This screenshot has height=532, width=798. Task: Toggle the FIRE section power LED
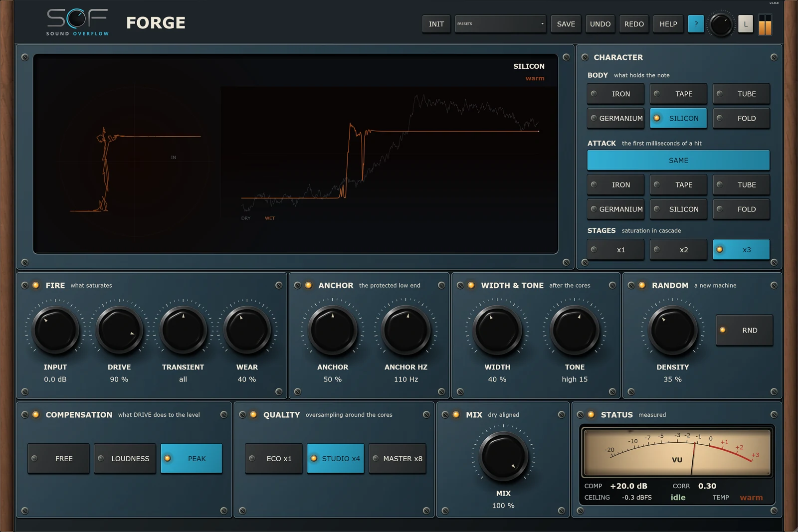[36, 285]
